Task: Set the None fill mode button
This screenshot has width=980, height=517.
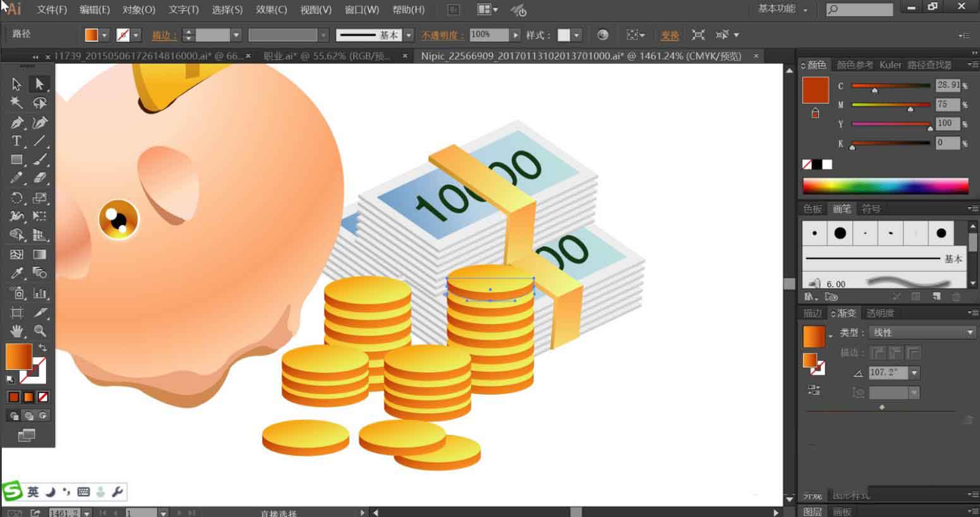Action: (x=43, y=397)
